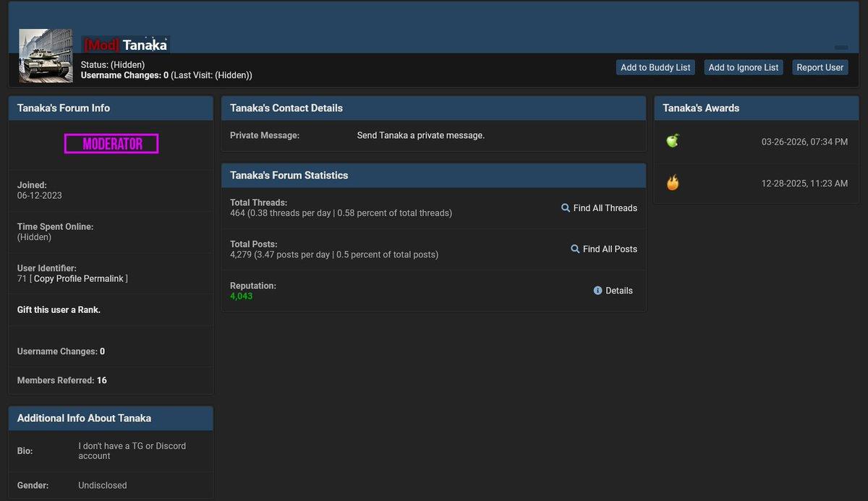Click the magnifier icon beside Find All Posts
Image resolution: width=868 pixels, height=501 pixels.
[x=575, y=249]
